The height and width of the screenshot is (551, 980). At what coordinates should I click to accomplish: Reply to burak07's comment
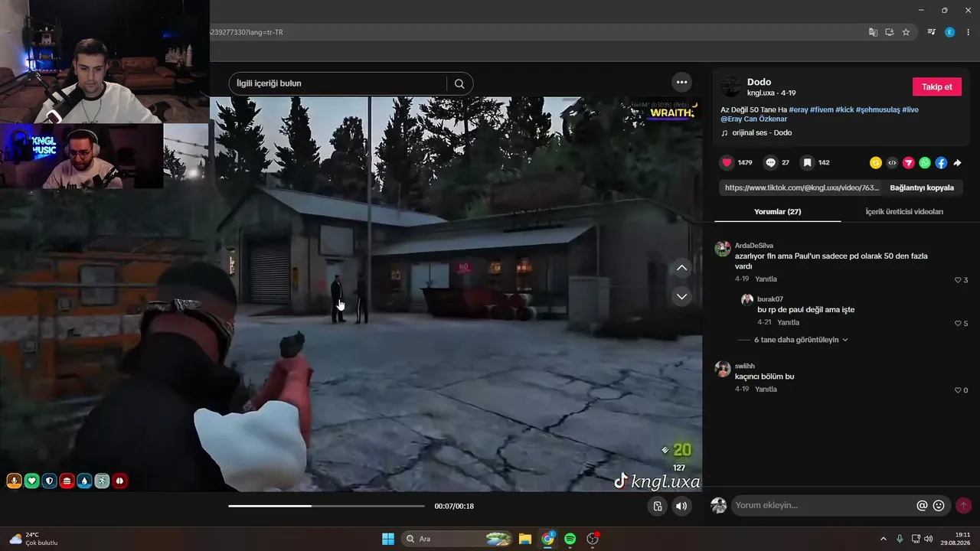[x=788, y=323]
